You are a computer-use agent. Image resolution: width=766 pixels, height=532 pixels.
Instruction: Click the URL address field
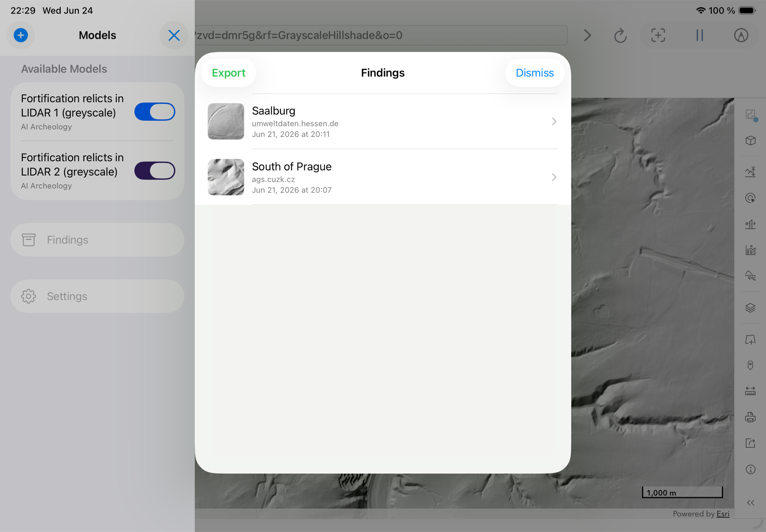pos(381,35)
